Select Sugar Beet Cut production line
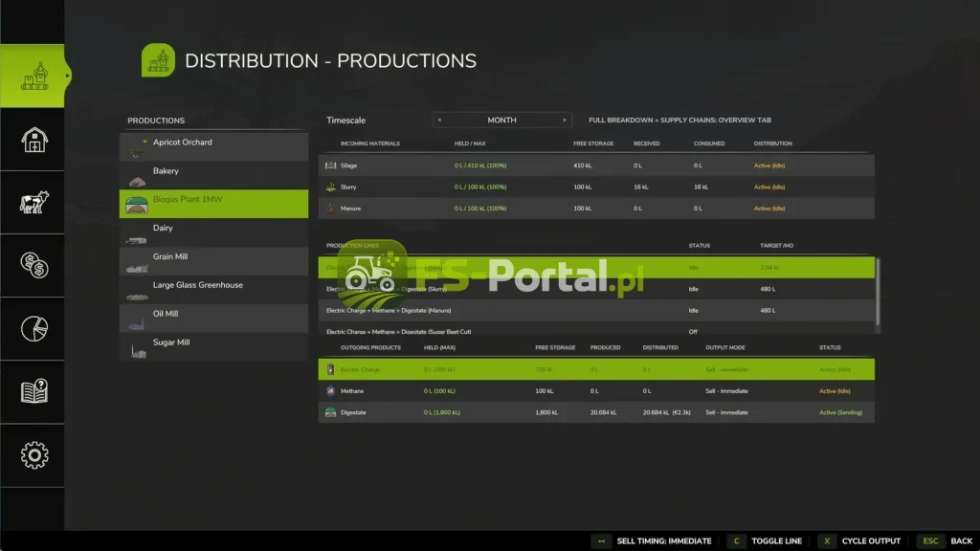Screen dimensions: 980x551 (x=596, y=329)
